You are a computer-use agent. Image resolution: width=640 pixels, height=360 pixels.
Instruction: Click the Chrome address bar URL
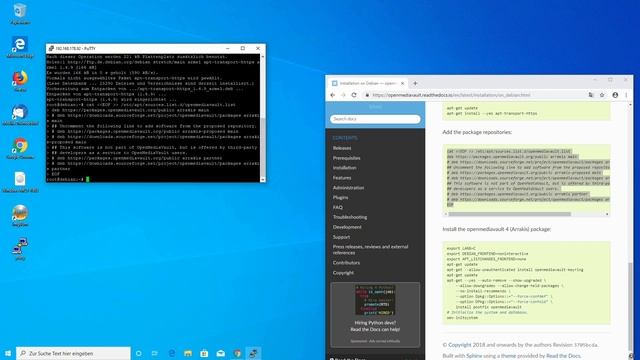pyautogui.click(x=451, y=95)
